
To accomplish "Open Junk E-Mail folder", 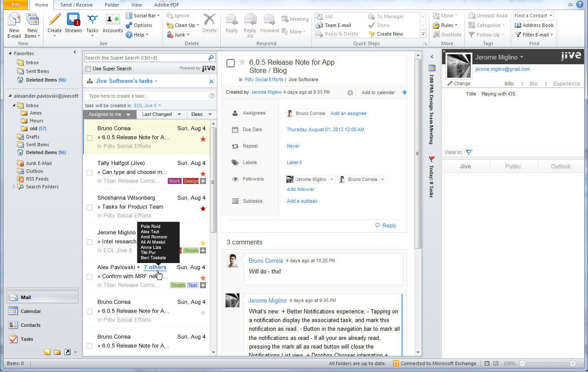I will coord(39,163).
